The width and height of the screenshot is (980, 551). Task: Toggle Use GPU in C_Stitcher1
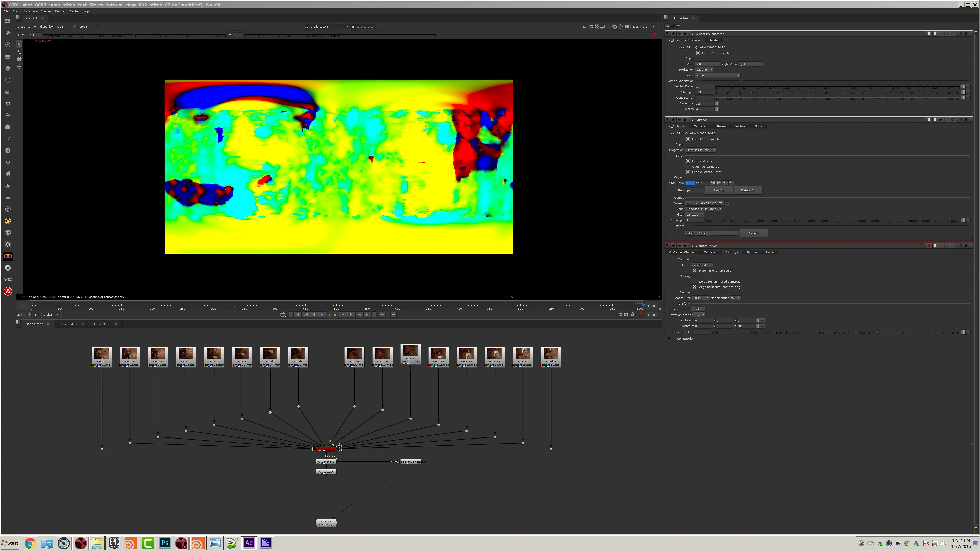pyautogui.click(x=688, y=139)
